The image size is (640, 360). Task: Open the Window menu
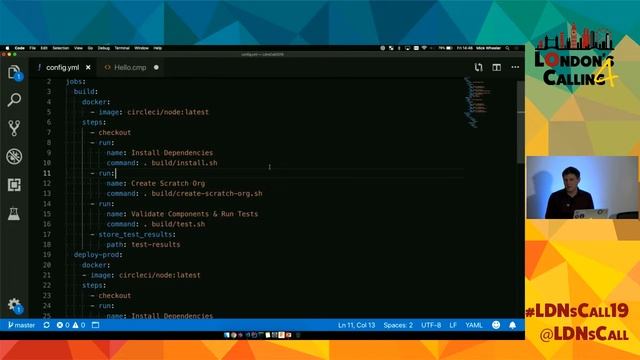click(x=142, y=48)
